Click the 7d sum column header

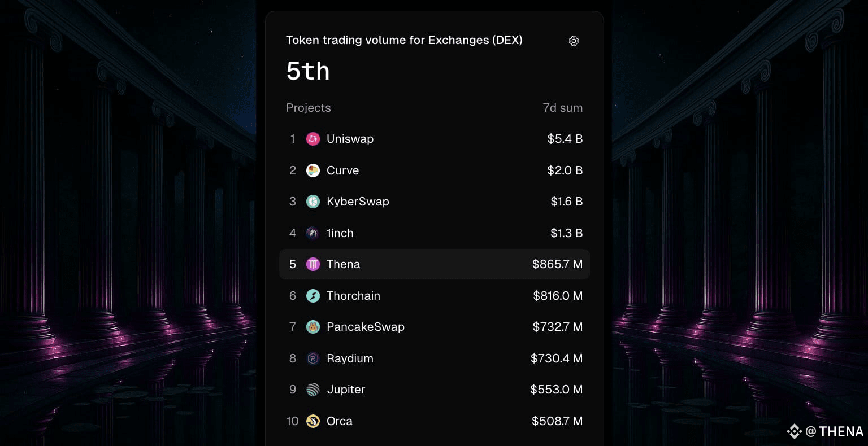pos(563,108)
